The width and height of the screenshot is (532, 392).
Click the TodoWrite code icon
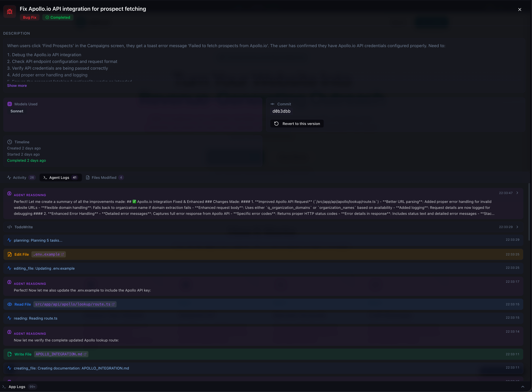[9, 227]
